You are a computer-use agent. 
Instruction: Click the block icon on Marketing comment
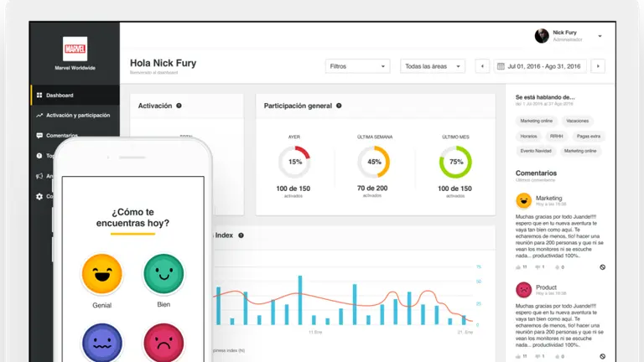pyautogui.click(x=602, y=266)
